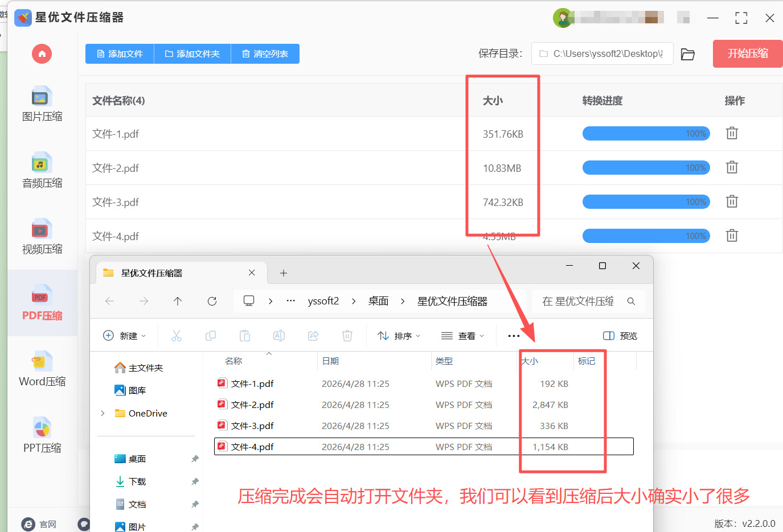
Task: Click yssoft2 breadcrumb in address bar
Action: [323, 301]
